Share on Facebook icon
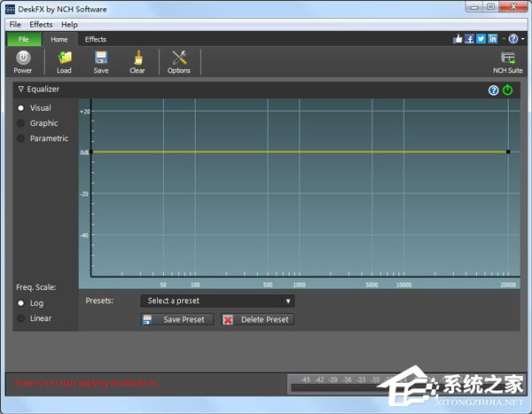 [469, 39]
